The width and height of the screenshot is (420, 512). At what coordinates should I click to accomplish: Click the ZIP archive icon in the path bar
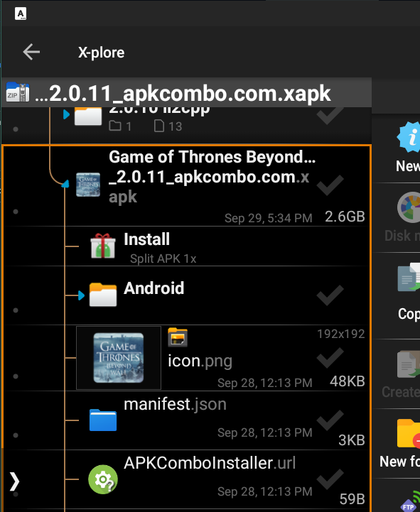tap(18, 92)
